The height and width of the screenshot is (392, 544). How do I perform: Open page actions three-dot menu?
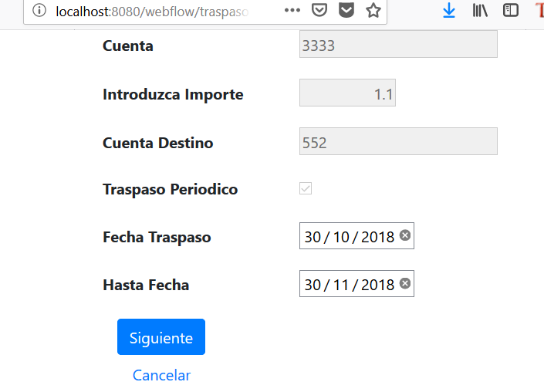[x=292, y=10]
